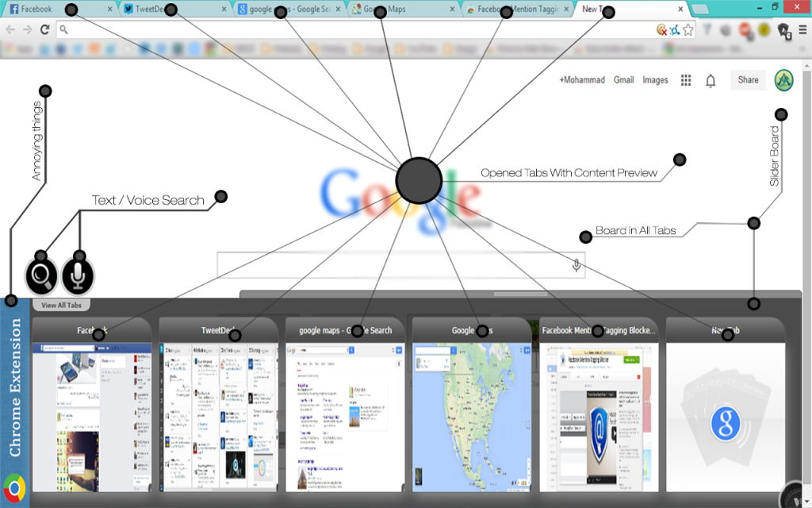Open the Google Maps preview card with map

point(471,404)
